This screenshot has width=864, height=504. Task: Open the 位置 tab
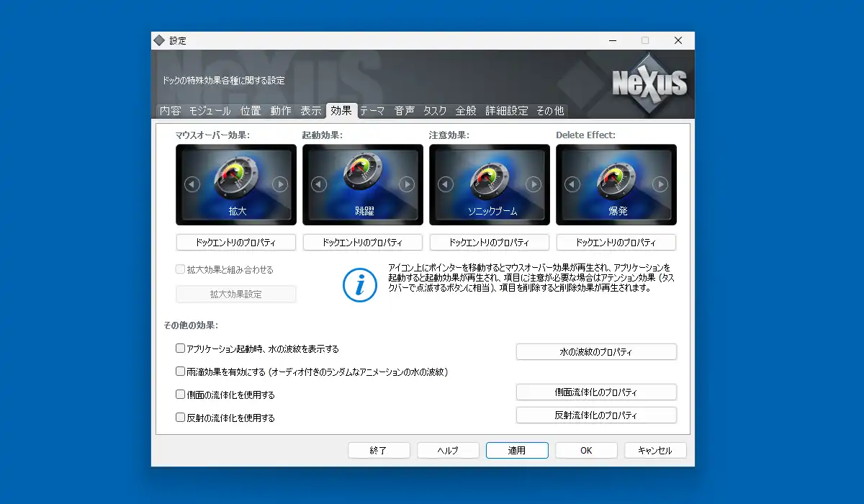[x=251, y=111]
